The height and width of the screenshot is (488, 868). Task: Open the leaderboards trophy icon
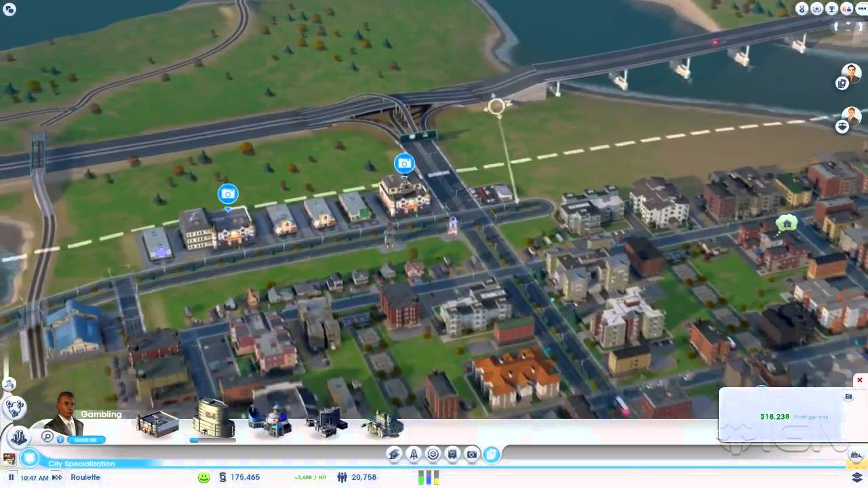coord(832,9)
